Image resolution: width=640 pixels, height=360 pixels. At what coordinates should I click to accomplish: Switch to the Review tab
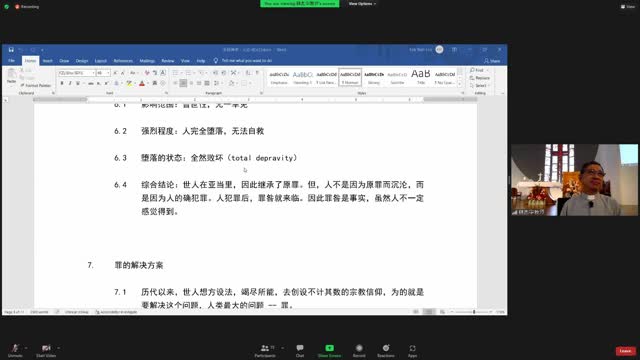click(x=167, y=61)
